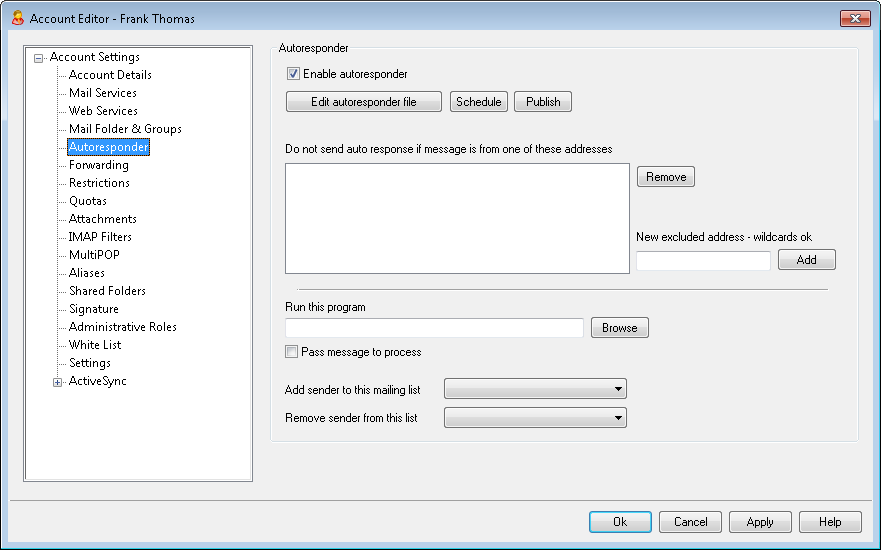
Task: Open Remove sender from this list dropdown
Action: point(535,417)
